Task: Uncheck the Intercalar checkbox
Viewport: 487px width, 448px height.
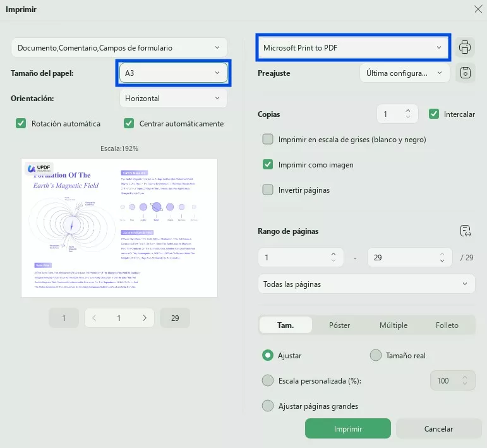Action: (433, 114)
